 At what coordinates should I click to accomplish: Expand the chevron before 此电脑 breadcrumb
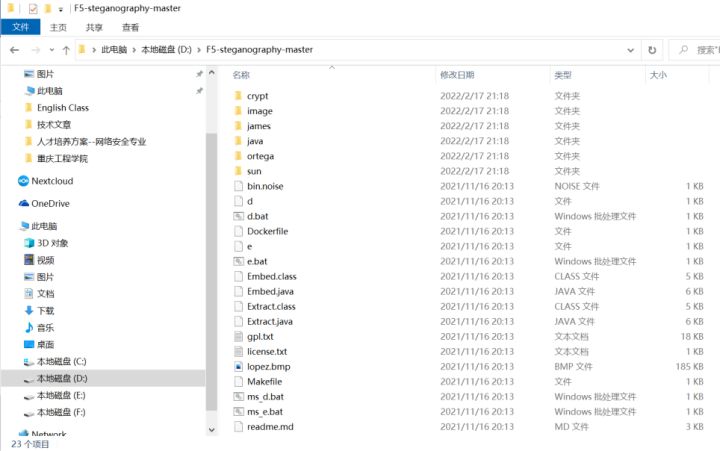[x=94, y=50]
